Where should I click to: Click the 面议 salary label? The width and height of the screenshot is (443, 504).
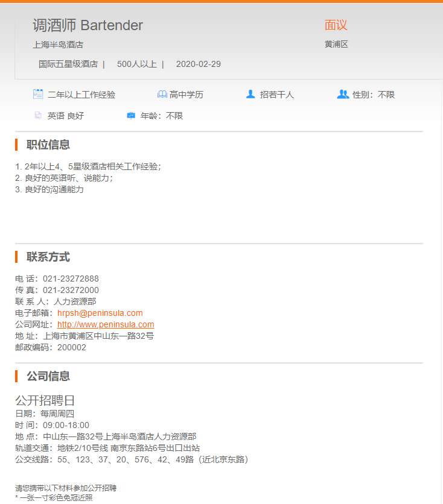pyautogui.click(x=336, y=25)
